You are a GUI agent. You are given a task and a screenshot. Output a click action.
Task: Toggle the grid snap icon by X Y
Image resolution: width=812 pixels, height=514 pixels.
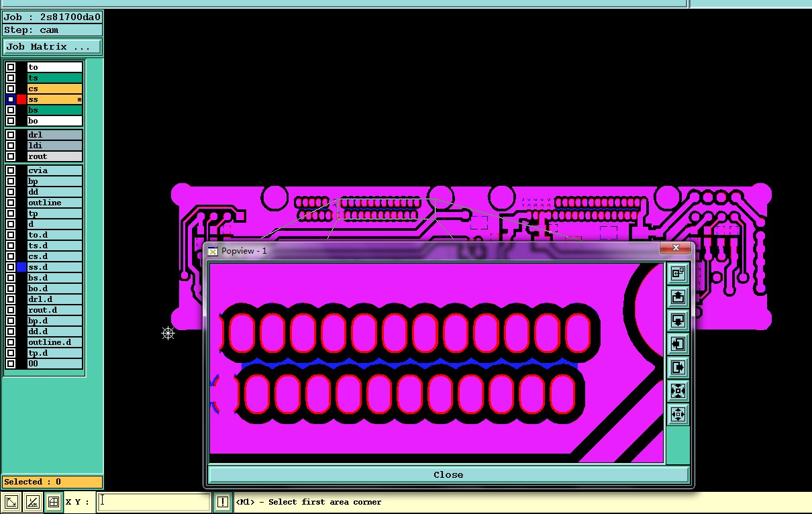54,502
